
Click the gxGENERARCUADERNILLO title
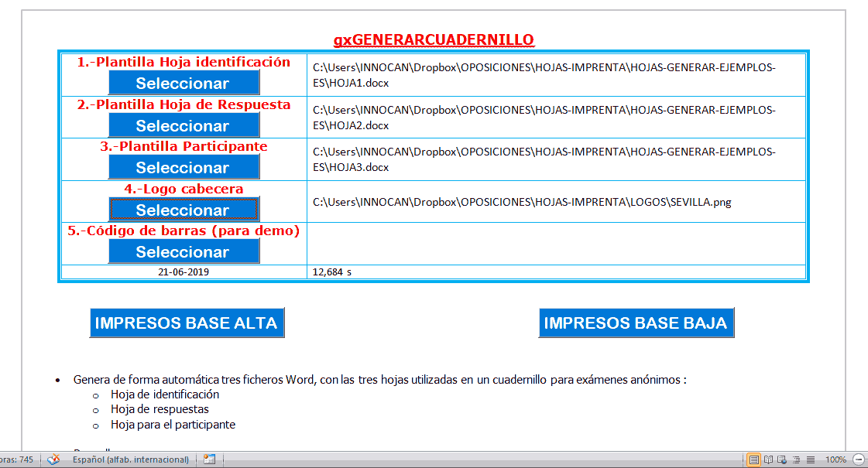point(434,39)
